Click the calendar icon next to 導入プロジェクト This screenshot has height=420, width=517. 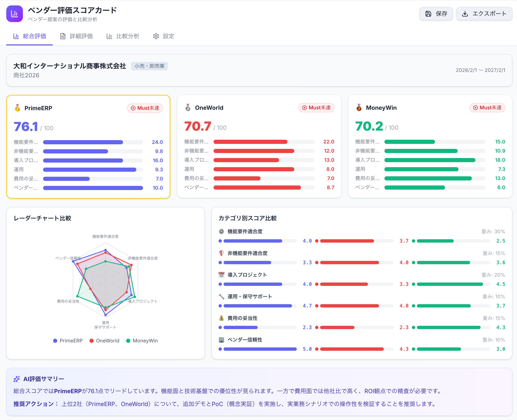(221, 275)
